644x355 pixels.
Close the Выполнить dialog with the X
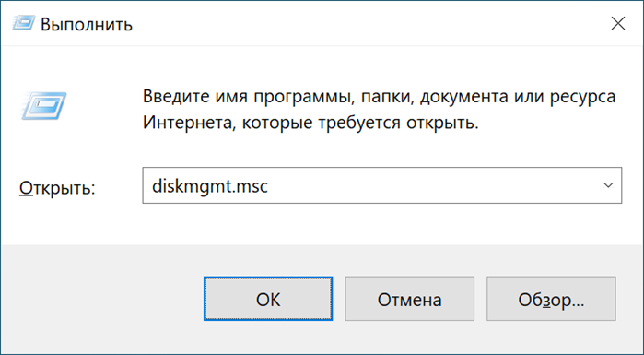(x=617, y=23)
